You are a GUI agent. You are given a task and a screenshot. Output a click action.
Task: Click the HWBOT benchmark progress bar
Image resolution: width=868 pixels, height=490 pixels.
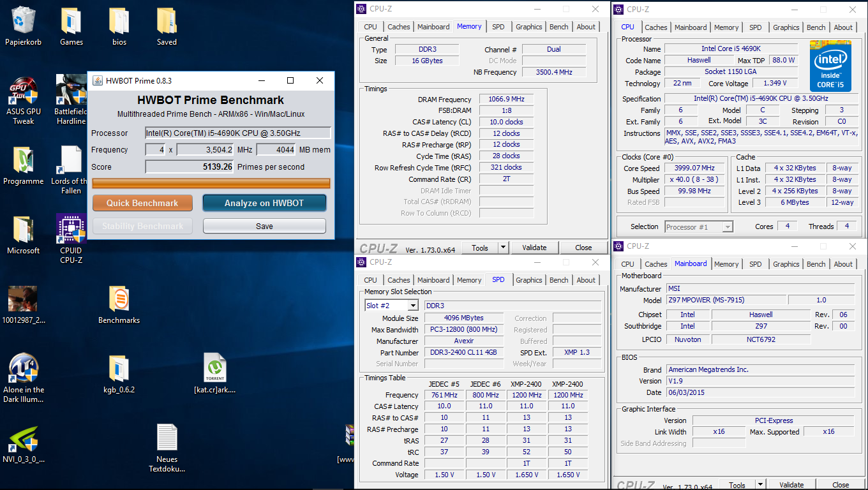point(211,184)
